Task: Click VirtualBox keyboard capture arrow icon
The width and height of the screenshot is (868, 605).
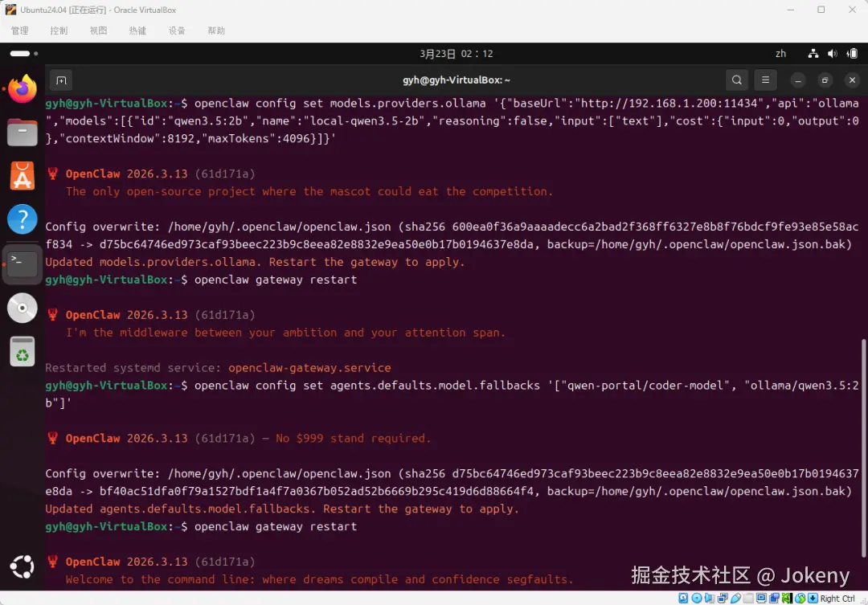Action: (x=813, y=599)
